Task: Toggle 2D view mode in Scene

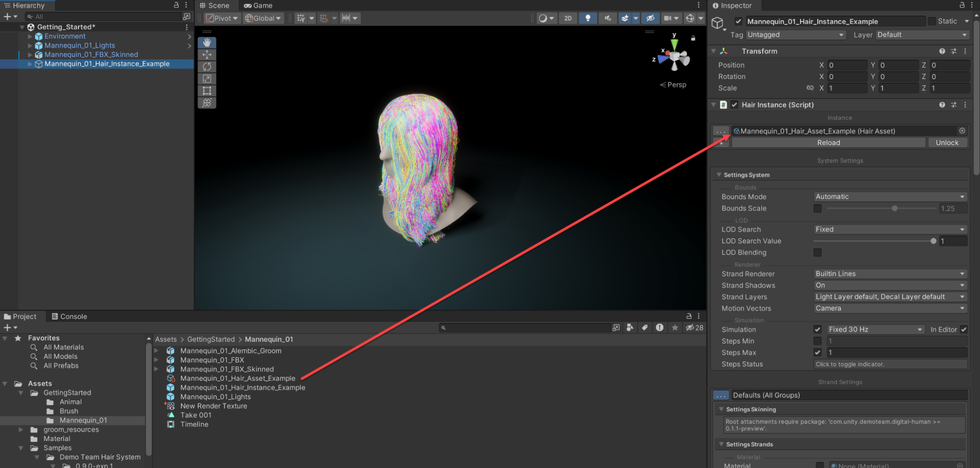Action: 568,18
